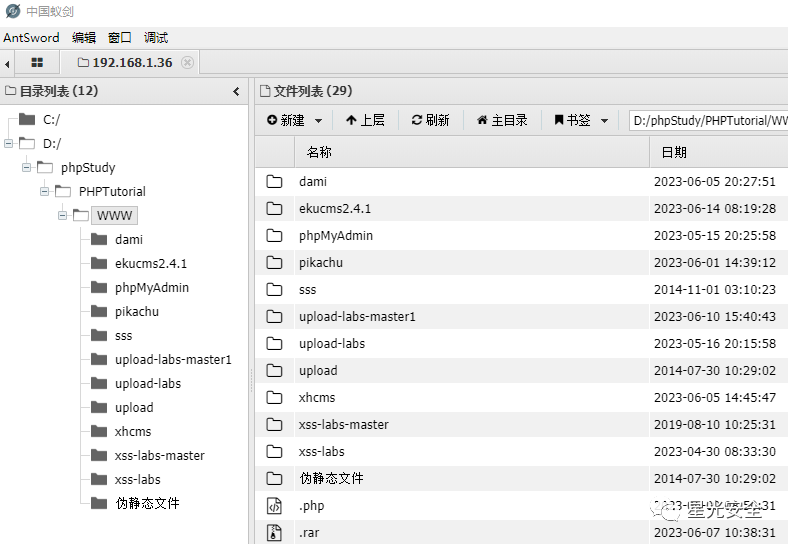Screen dimensions: 788x544
Task: Click sss folder icon in file list
Action: click(274, 290)
